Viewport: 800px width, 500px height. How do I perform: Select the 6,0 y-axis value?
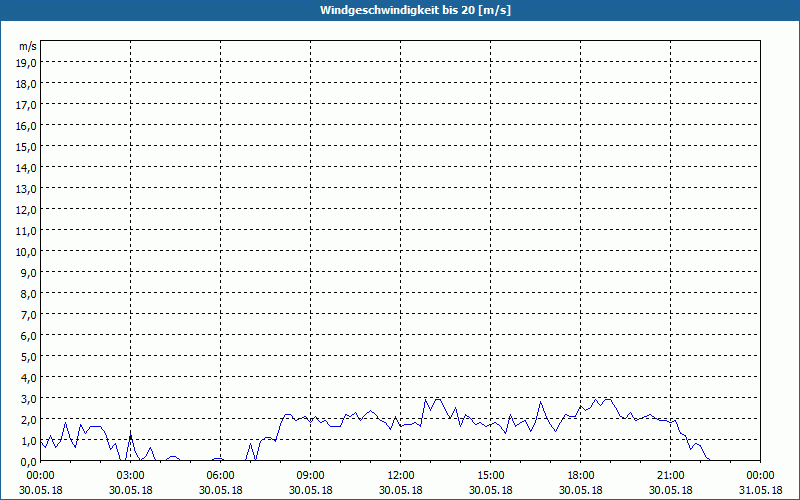30,336
